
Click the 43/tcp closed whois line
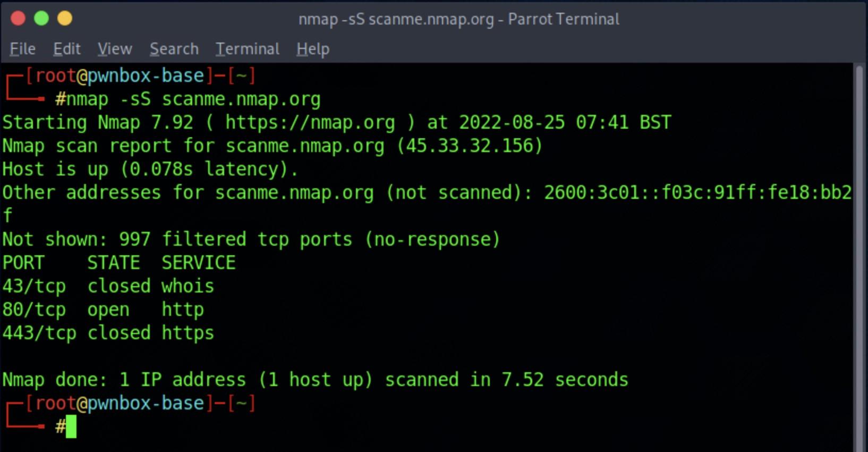(108, 286)
